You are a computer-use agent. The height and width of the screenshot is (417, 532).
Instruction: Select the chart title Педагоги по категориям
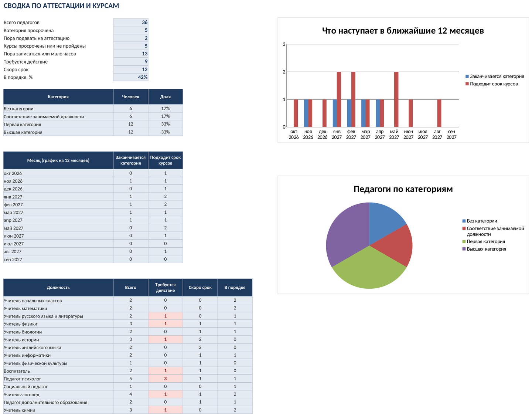403,189
